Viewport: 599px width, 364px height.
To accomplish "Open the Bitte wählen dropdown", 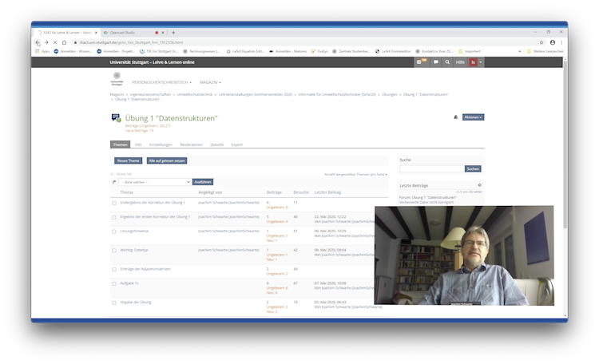I will 155,182.
